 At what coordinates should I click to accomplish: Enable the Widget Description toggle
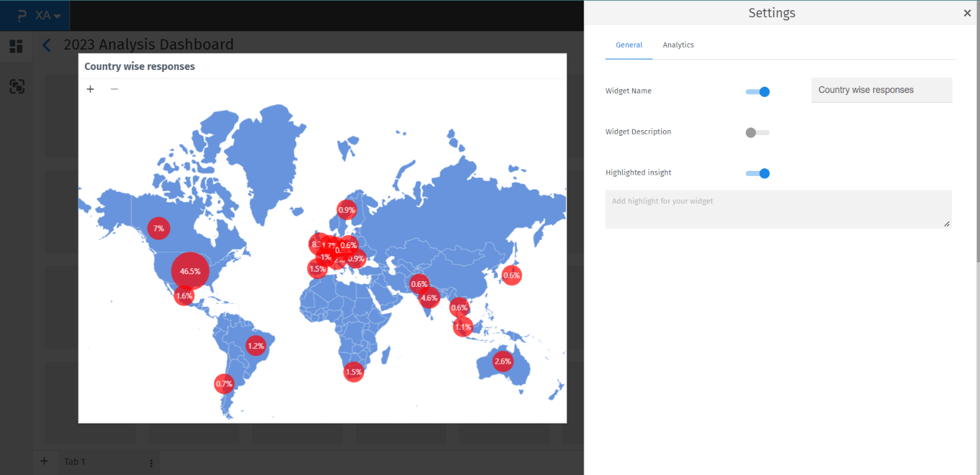(757, 133)
